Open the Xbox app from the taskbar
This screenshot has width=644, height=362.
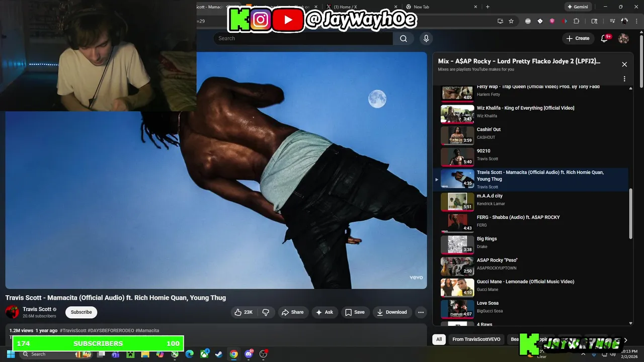[x=204, y=354]
